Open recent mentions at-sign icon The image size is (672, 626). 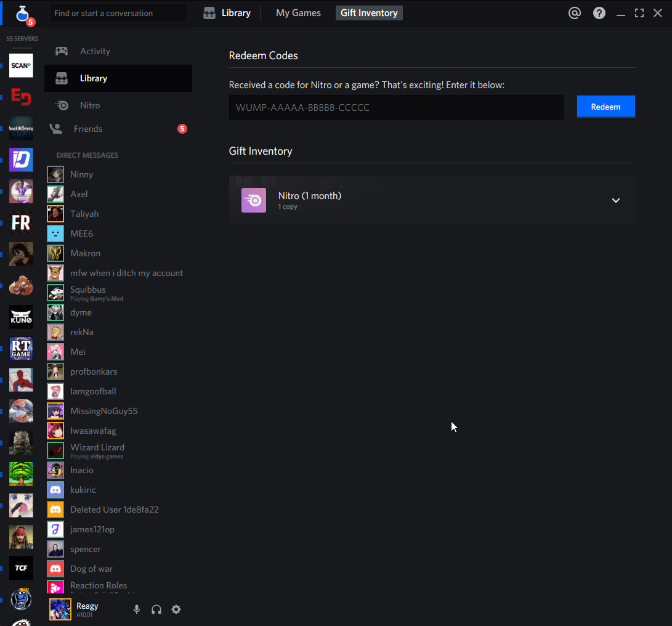tap(574, 13)
